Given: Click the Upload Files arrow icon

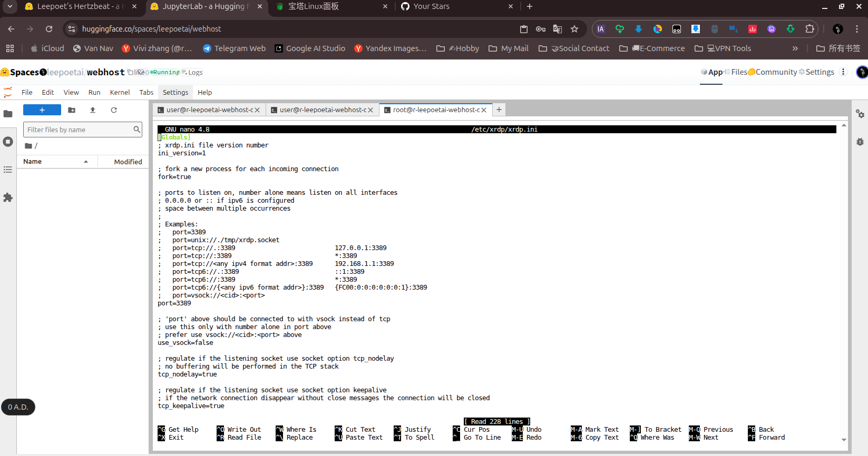Looking at the screenshot, I should (93, 110).
